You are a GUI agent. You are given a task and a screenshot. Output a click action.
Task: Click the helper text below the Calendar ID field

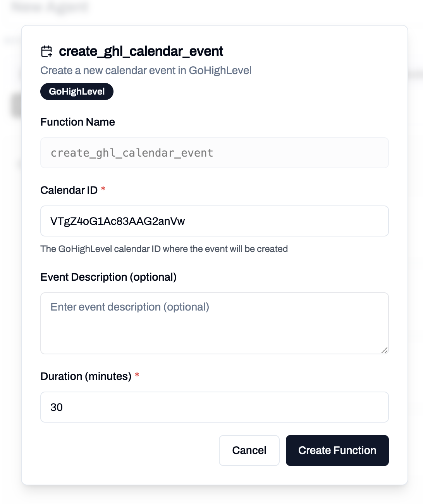(x=164, y=249)
